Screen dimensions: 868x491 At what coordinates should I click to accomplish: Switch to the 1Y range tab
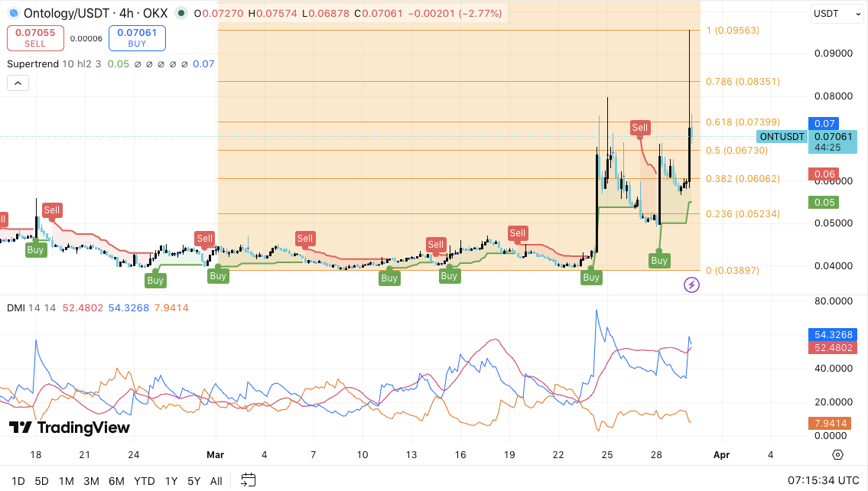point(171,481)
